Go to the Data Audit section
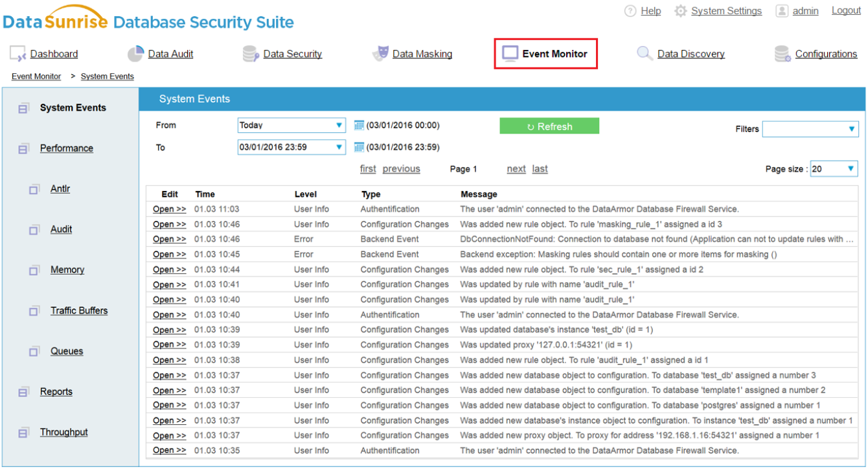The width and height of the screenshot is (868, 469). (170, 54)
